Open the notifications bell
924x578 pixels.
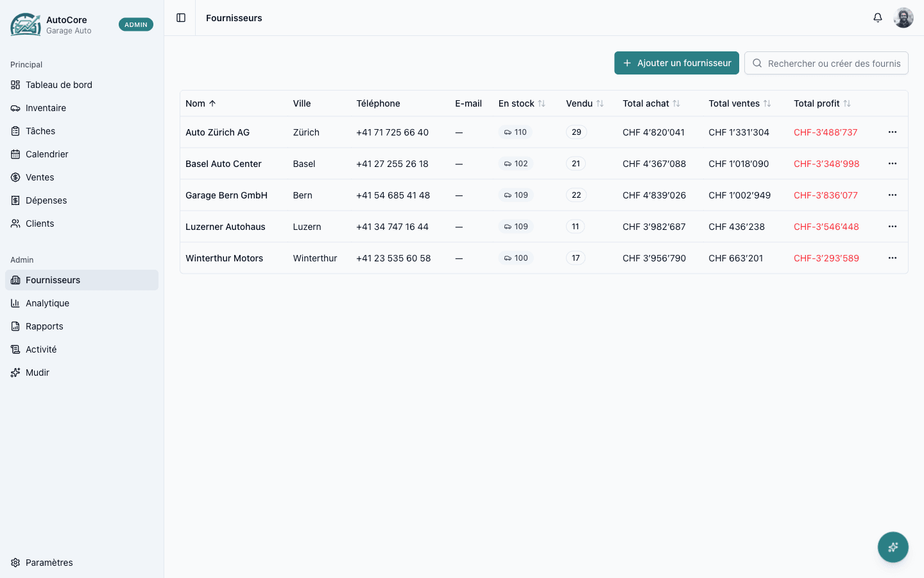point(878,18)
